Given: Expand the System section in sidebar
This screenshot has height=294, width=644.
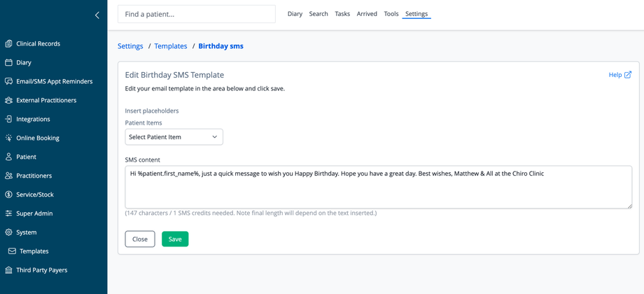Looking at the screenshot, I should click(x=27, y=232).
